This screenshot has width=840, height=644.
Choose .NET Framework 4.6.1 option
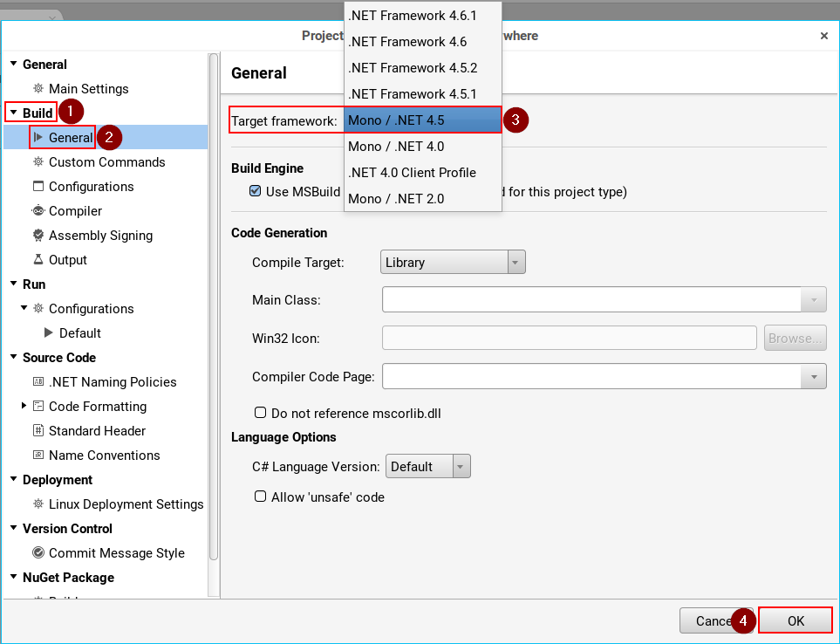click(x=422, y=16)
